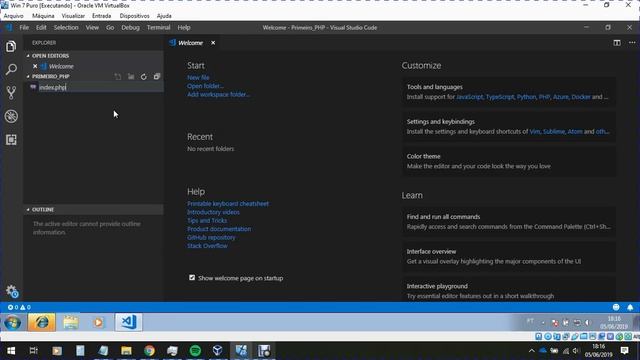The height and width of the screenshot is (360, 640).
Task: Open the Product documentation link
Action: [219, 229]
